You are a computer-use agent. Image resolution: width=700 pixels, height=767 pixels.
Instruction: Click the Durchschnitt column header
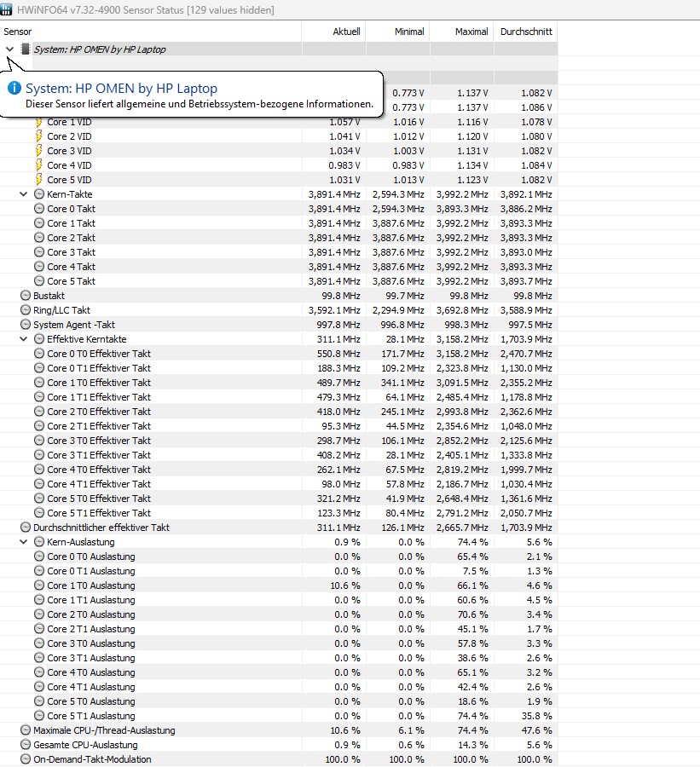click(x=526, y=32)
